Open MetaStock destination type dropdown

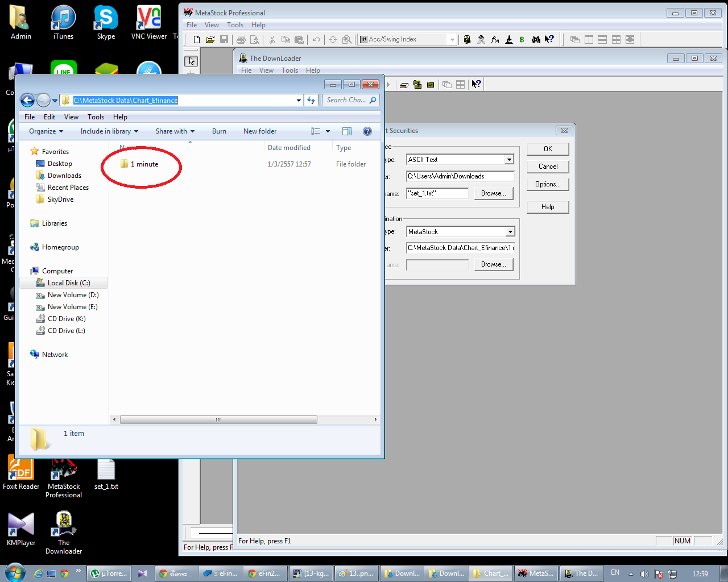510,232
